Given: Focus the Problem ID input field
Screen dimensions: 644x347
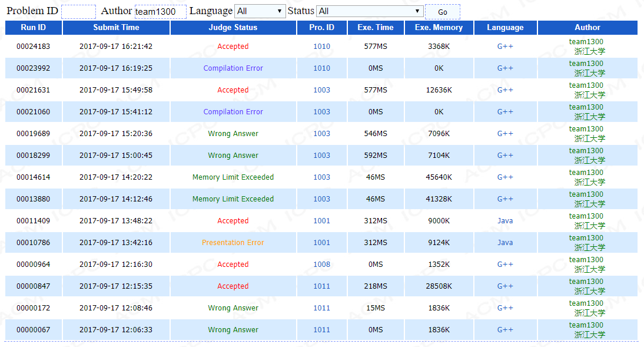Looking at the screenshot, I should pyautogui.click(x=78, y=11).
